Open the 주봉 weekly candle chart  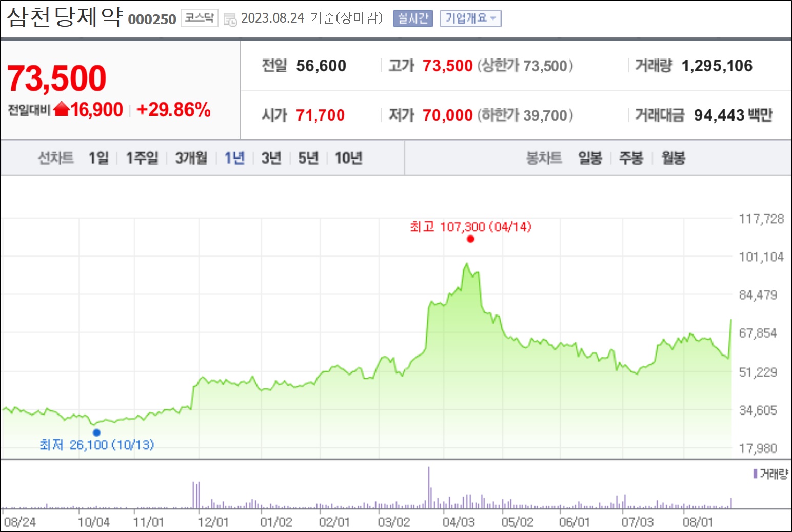point(631,158)
